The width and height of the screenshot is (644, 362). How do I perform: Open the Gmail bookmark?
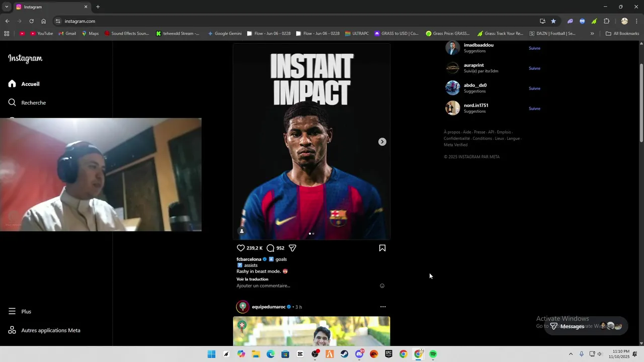[x=67, y=34]
